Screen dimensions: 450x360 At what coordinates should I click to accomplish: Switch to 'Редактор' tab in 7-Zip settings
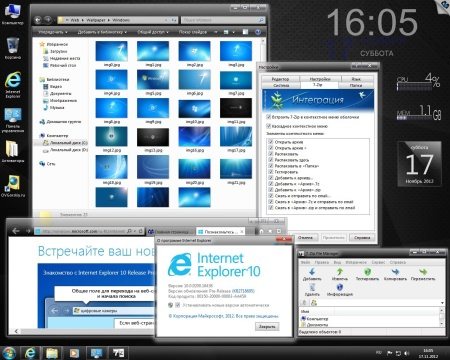(x=280, y=79)
